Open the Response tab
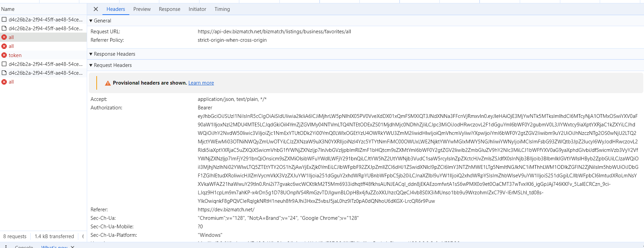Image resolution: width=644 pixels, height=248 pixels. pyautogui.click(x=170, y=9)
